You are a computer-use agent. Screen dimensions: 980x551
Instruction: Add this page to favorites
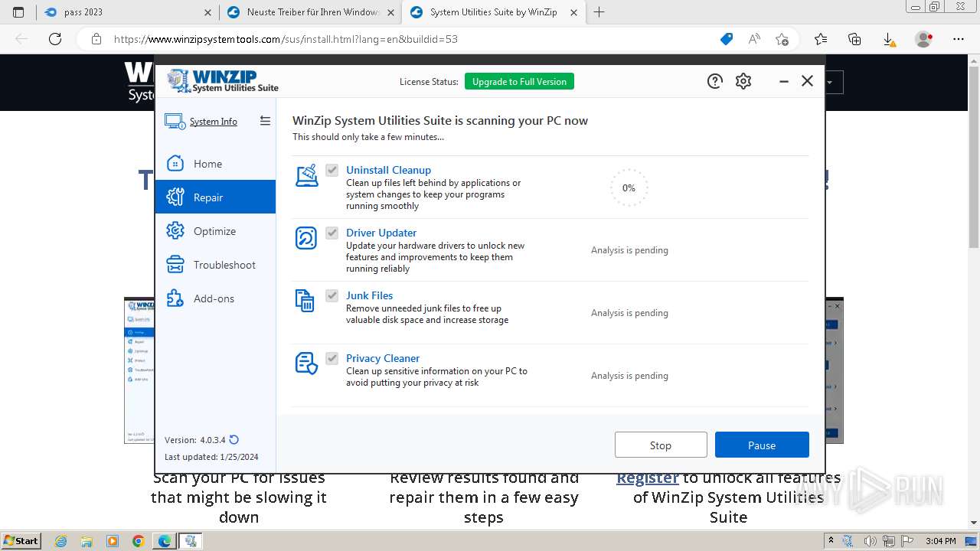tap(782, 39)
